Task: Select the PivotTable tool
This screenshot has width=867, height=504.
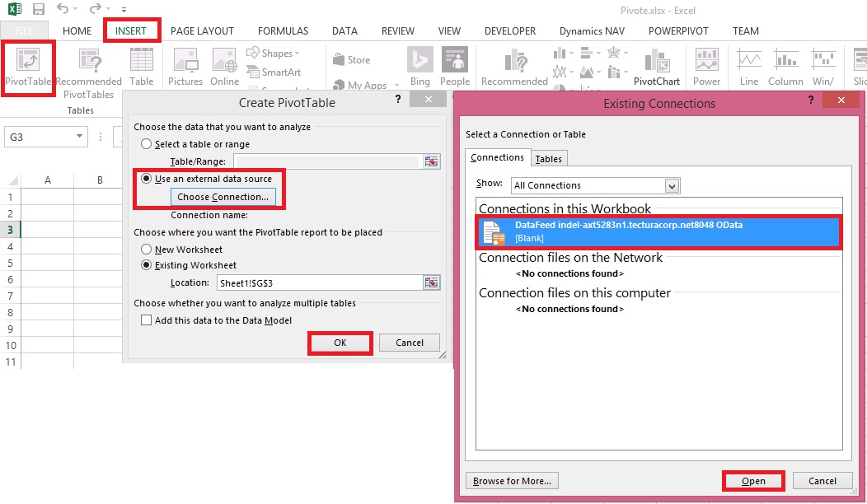Action: coord(27,67)
